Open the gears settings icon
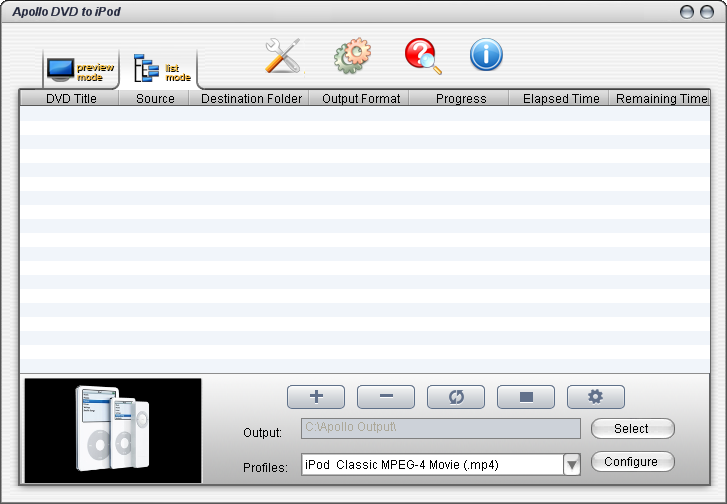The width and height of the screenshot is (727, 504). [x=352, y=56]
